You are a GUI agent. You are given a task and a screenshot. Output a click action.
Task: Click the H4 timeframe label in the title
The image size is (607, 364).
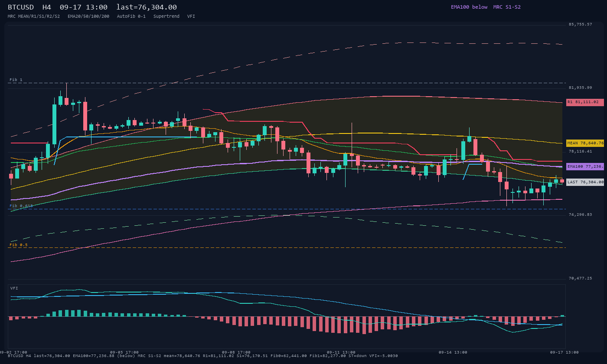pos(47,7)
